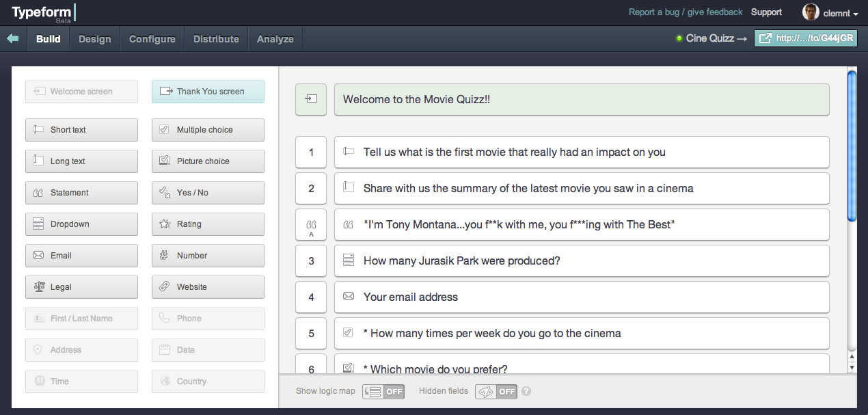Add a Multiple choice question
This screenshot has height=415, width=868.
pos(208,129)
